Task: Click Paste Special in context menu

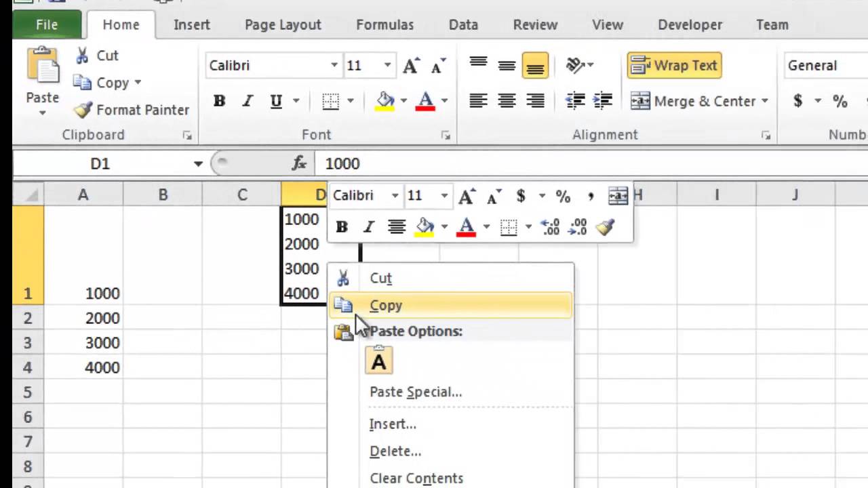Action: coord(451,392)
